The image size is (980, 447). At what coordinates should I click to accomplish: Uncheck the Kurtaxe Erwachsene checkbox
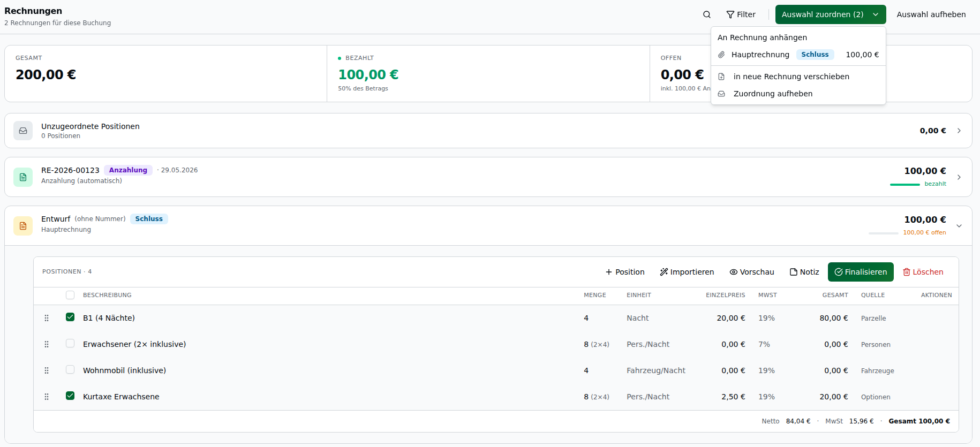point(70,396)
